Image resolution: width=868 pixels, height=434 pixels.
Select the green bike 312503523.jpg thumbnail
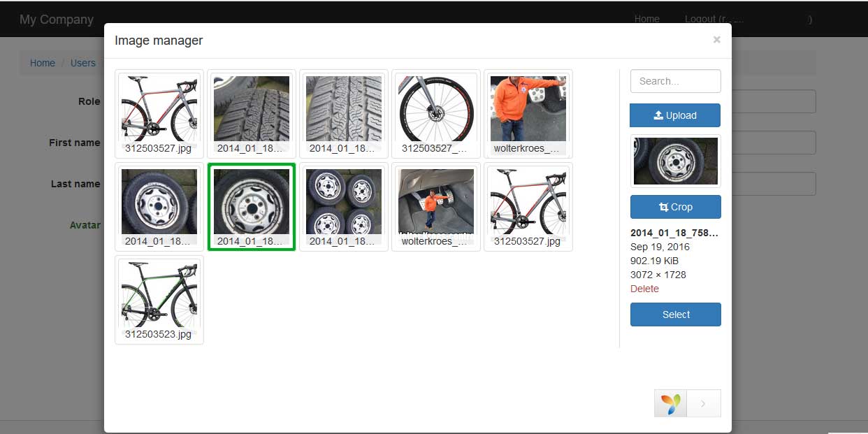pyautogui.click(x=159, y=299)
